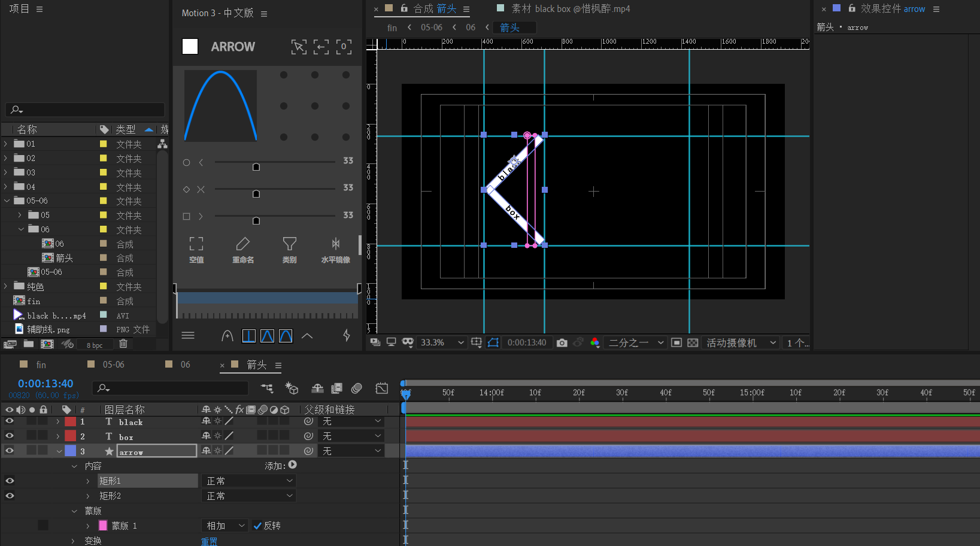Click the Motion 3 rename (重命名) tool
Image resolution: width=980 pixels, height=546 pixels.
pyautogui.click(x=243, y=250)
